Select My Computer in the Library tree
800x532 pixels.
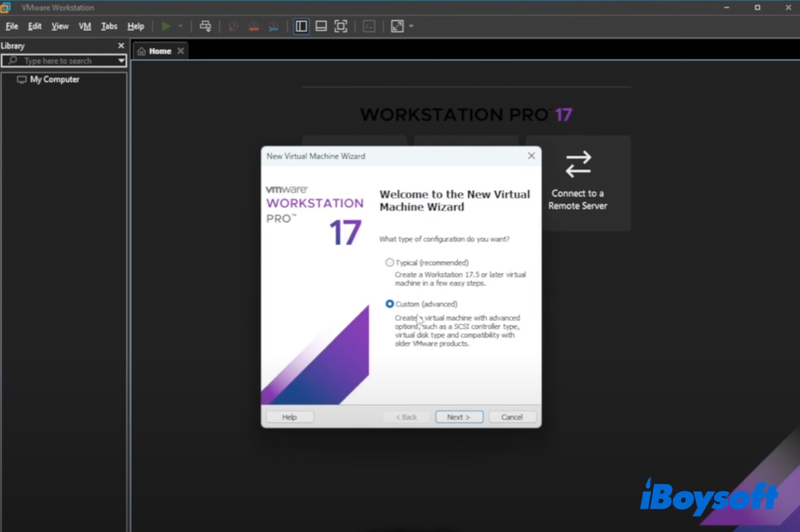pos(54,79)
